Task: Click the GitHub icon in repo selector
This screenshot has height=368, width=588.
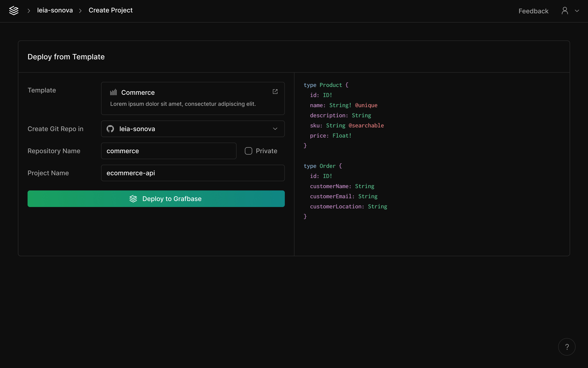Action: 110,129
